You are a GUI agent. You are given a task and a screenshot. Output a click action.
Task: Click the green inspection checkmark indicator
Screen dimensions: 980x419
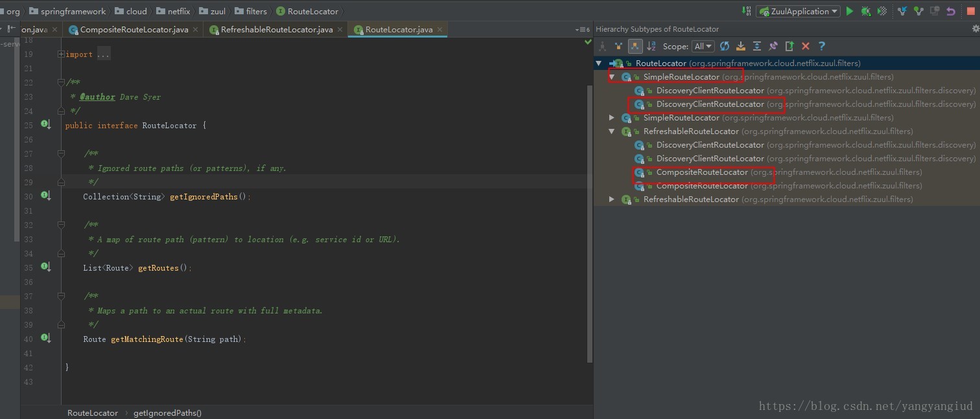588,41
